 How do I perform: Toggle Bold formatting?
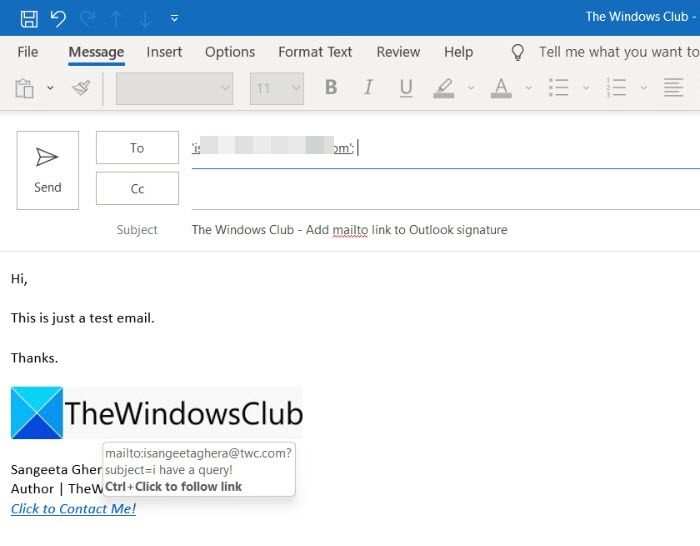[331, 88]
